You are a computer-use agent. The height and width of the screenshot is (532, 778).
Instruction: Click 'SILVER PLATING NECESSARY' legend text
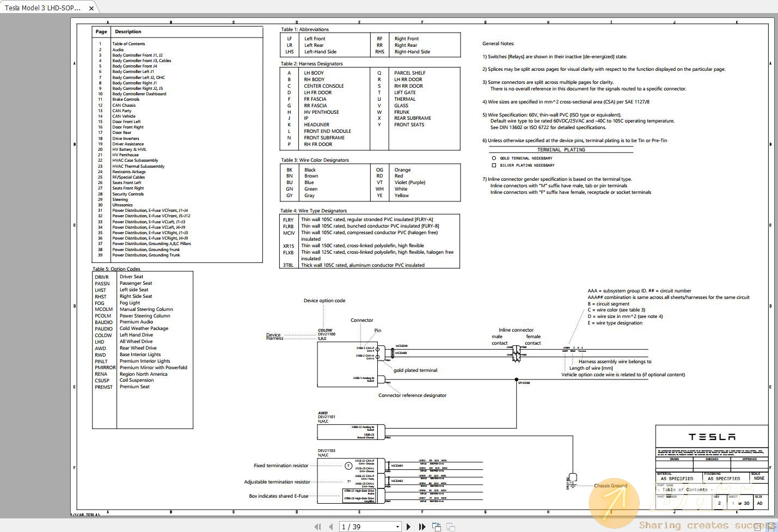[527, 166]
